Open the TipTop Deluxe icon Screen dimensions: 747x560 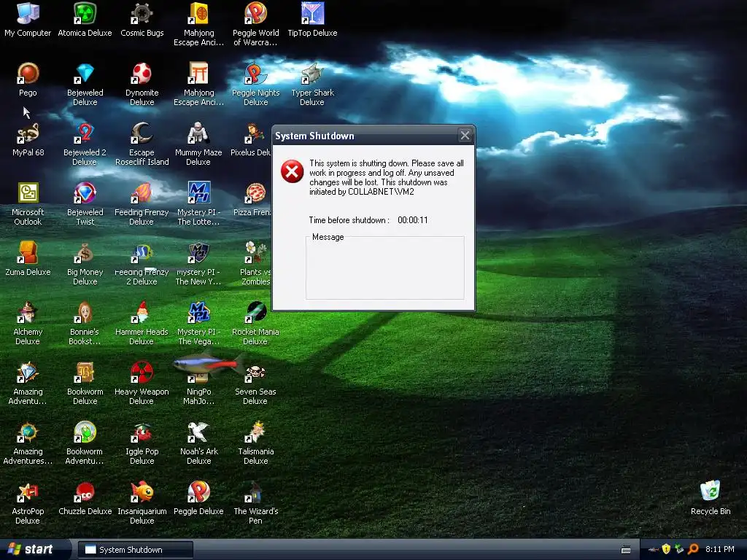tap(312, 20)
